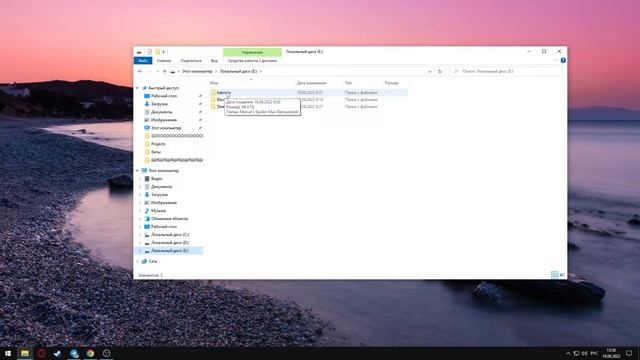Screen dimensions: 640x360
Task: Open volume control in system tray
Action: (x=584, y=353)
